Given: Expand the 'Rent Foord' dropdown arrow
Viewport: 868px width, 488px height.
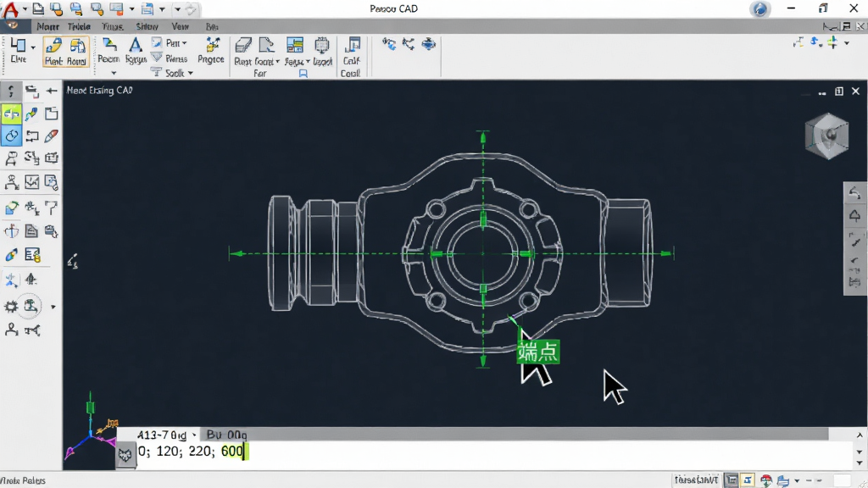Looking at the screenshot, I should (277, 61).
